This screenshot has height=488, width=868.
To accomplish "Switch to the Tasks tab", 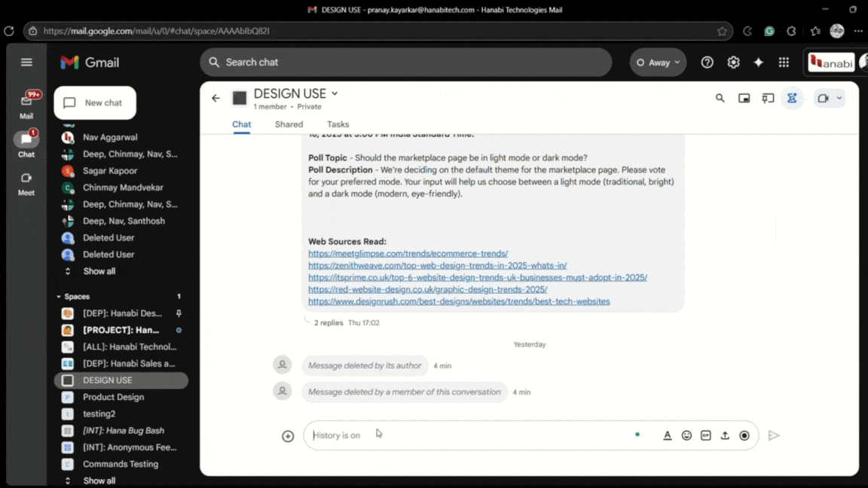I will tap(338, 124).
